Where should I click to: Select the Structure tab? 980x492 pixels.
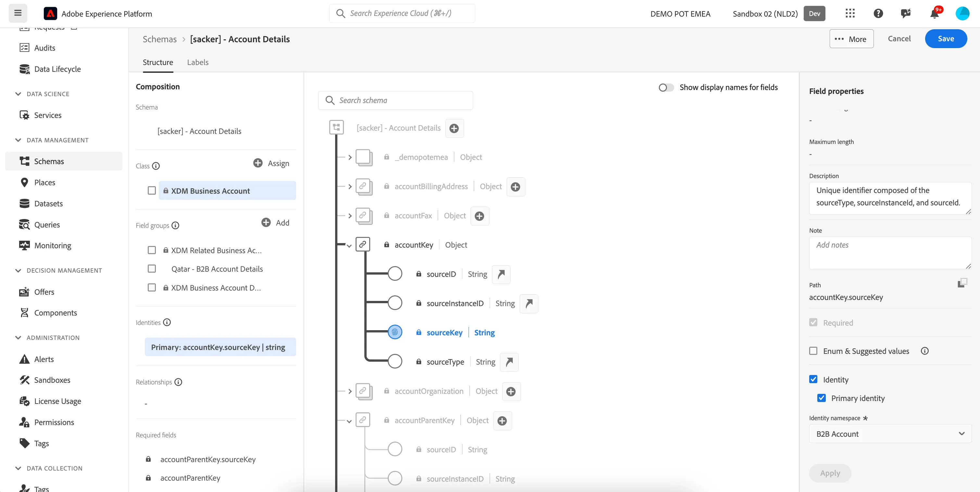[x=158, y=62]
